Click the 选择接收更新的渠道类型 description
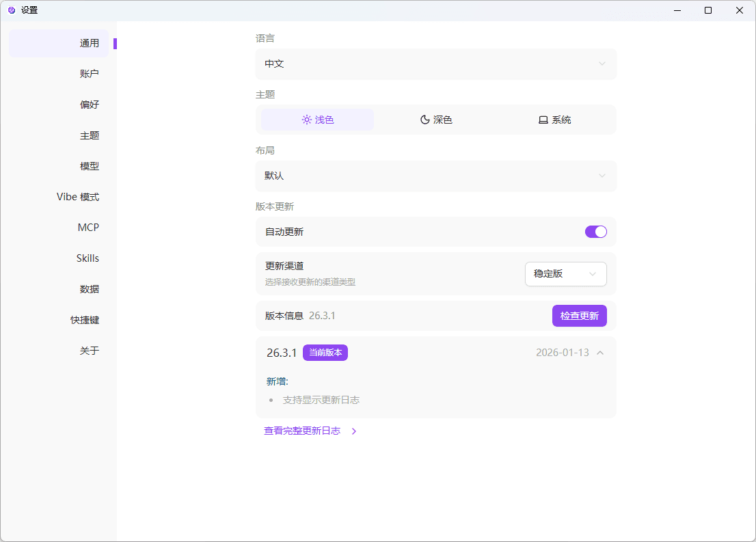 [310, 282]
